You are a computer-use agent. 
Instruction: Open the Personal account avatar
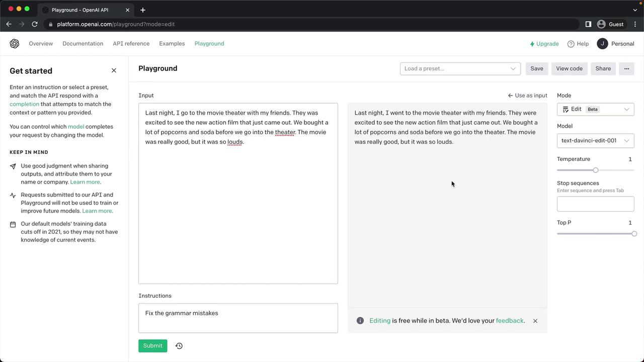[602, 44]
